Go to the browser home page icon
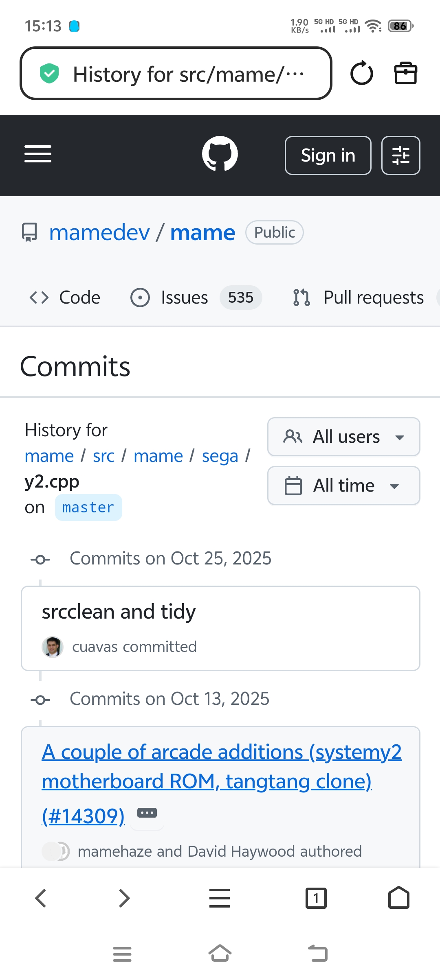 pos(399,898)
